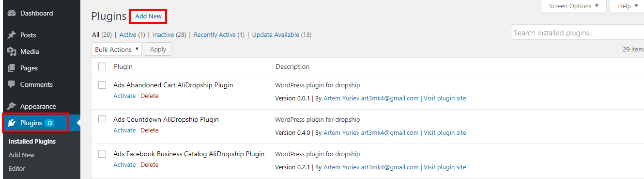This screenshot has height=179, width=644.
Task: Delete Ads Countdown AliDropship Plugin
Action: [150, 130]
